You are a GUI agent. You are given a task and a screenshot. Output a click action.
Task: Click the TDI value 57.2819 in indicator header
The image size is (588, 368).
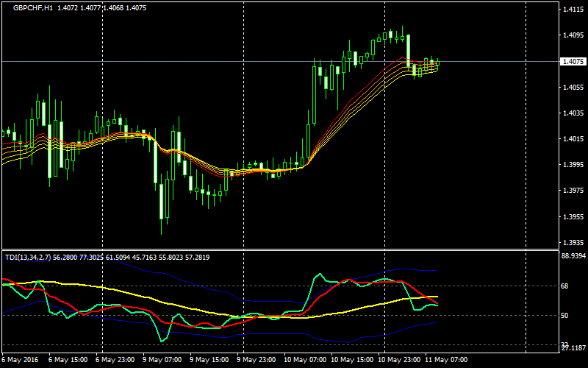coord(198,257)
